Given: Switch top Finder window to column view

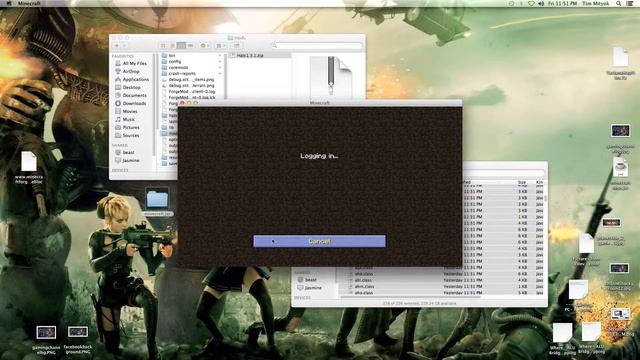Looking at the screenshot, I should [181, 46].
